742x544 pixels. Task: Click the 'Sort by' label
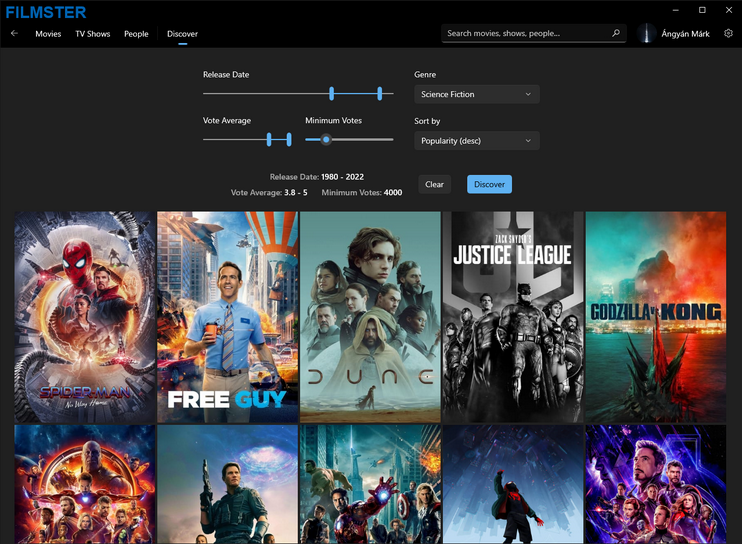coord(427,121)
